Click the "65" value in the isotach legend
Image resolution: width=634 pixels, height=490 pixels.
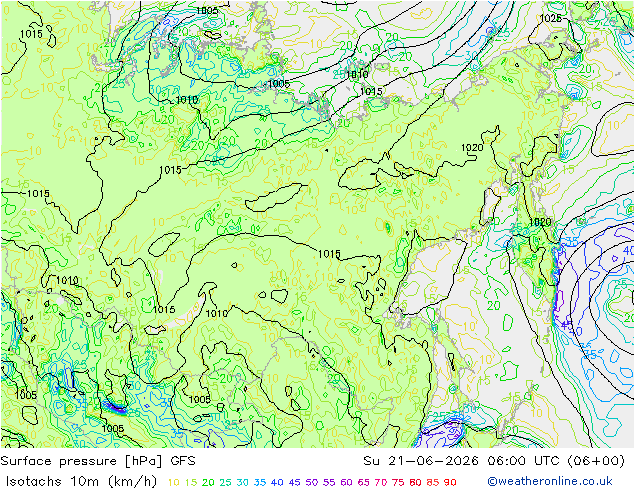[x=363, y=482]
